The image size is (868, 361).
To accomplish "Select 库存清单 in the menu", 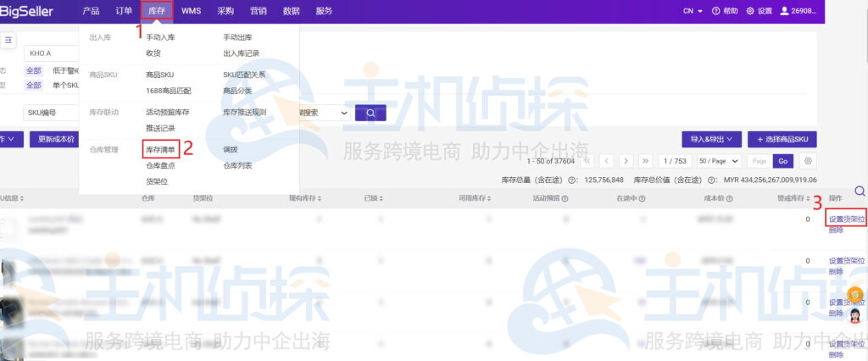I will [160, 149].
